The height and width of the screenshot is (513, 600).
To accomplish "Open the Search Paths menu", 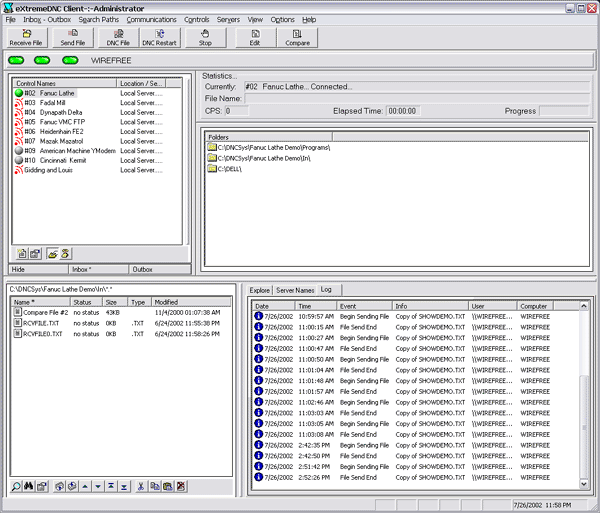I will point(99,20).
